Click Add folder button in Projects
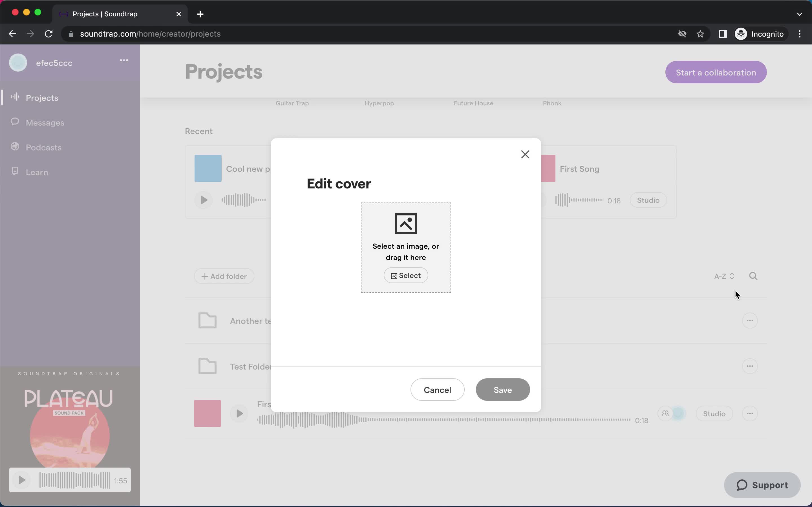Viewport: 812px width, 507px height. pyautogui.click(x=224, y=276)
